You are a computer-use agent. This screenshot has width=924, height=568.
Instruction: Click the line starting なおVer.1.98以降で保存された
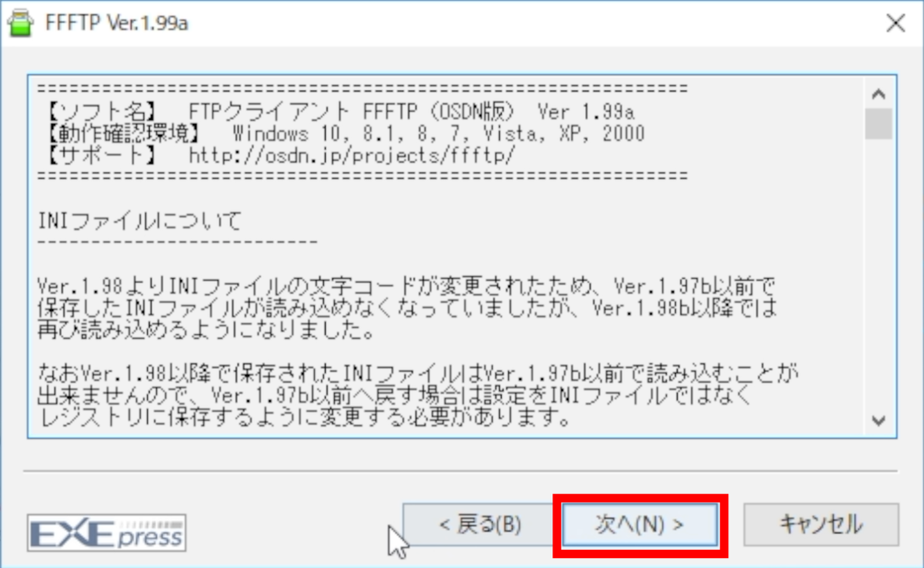(418, 373)
